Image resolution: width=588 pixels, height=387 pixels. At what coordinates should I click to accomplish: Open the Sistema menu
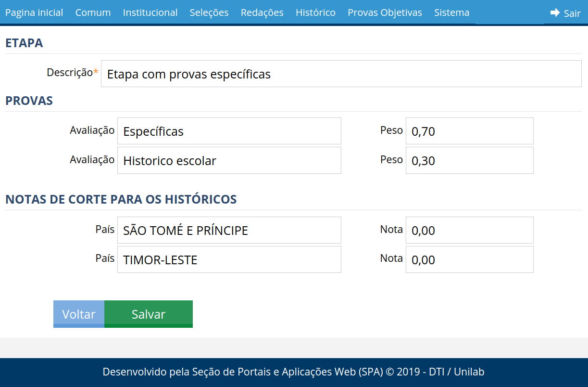click(x=451, y=13)
